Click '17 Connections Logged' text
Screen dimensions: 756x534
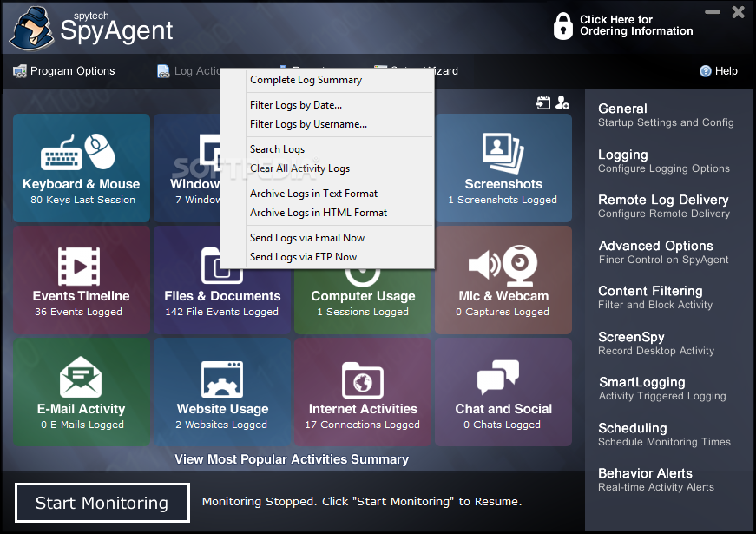(x=362, y=425)
